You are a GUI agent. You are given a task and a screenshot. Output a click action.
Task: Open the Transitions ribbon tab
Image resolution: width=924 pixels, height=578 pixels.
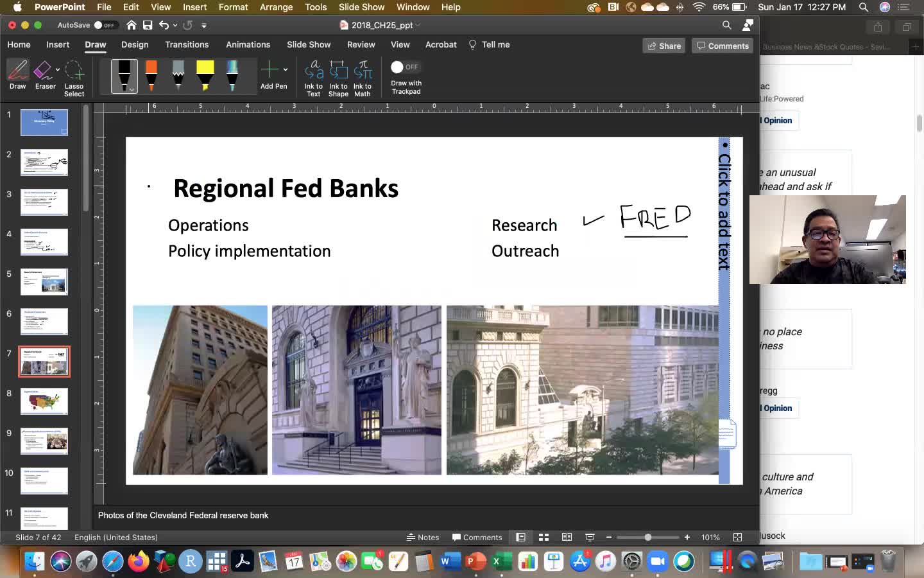tap(187, 44)
